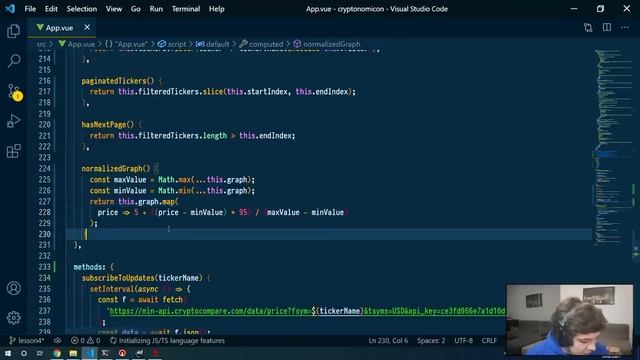
Task: Switch to the VS Code taskbar icon
Action: pos(90,353)
